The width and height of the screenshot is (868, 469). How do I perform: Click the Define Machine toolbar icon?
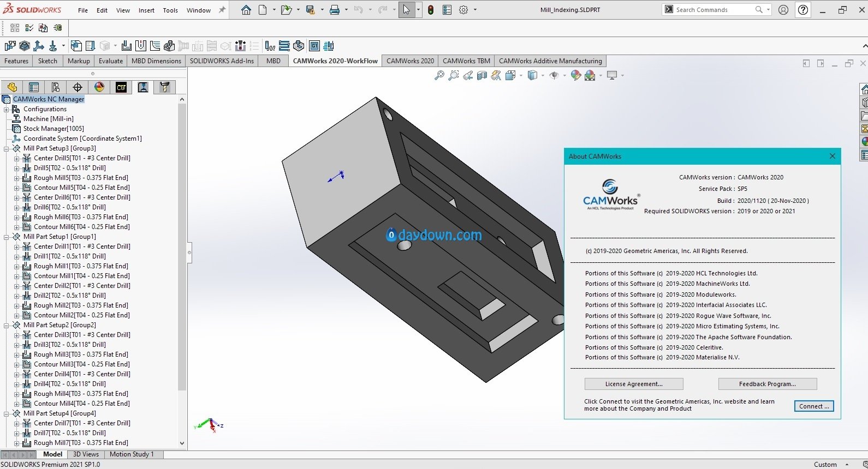point(10,46)
